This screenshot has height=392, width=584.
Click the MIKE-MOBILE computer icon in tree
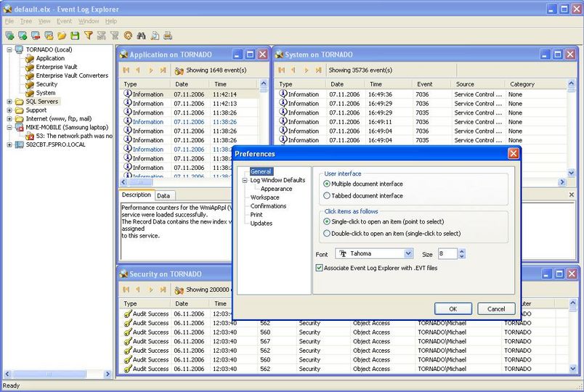(x=18, y=127)
